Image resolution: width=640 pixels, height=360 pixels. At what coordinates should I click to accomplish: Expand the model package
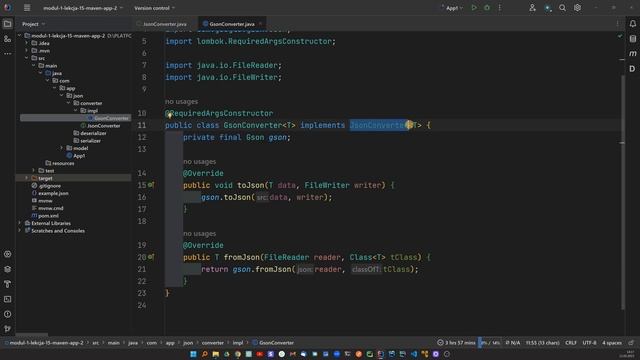coord(62,148)
